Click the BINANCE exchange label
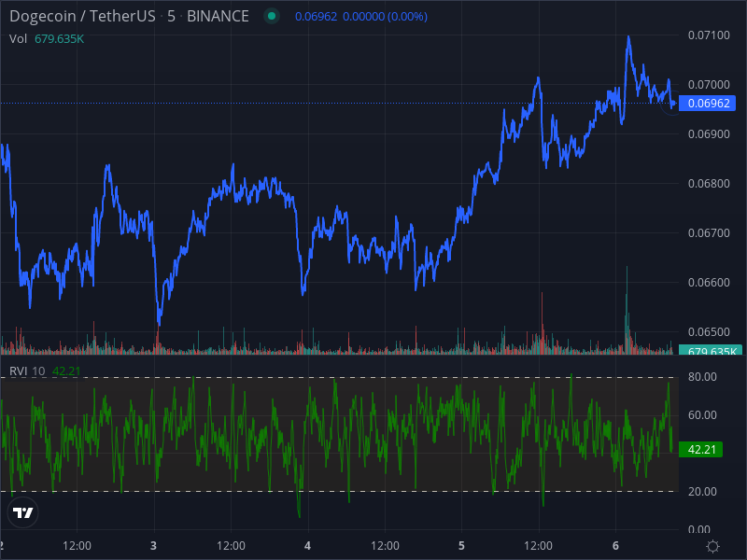 coord(218,16)
